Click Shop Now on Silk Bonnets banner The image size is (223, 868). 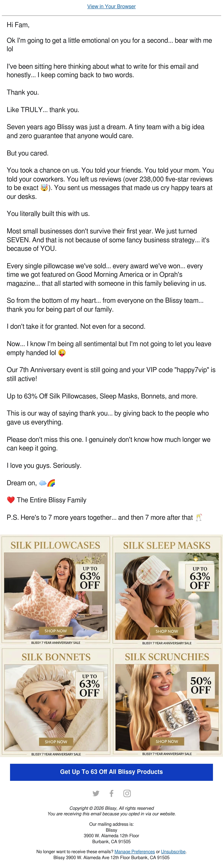tap(56, 742)
